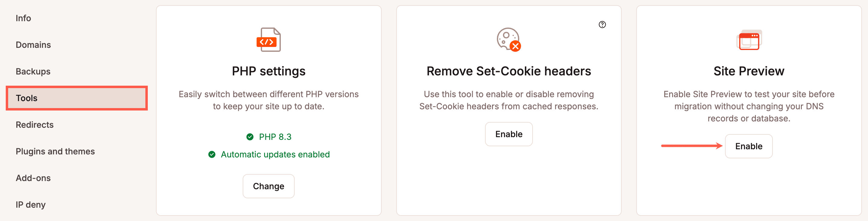Go to Domains settings

[x=33, y=45]
